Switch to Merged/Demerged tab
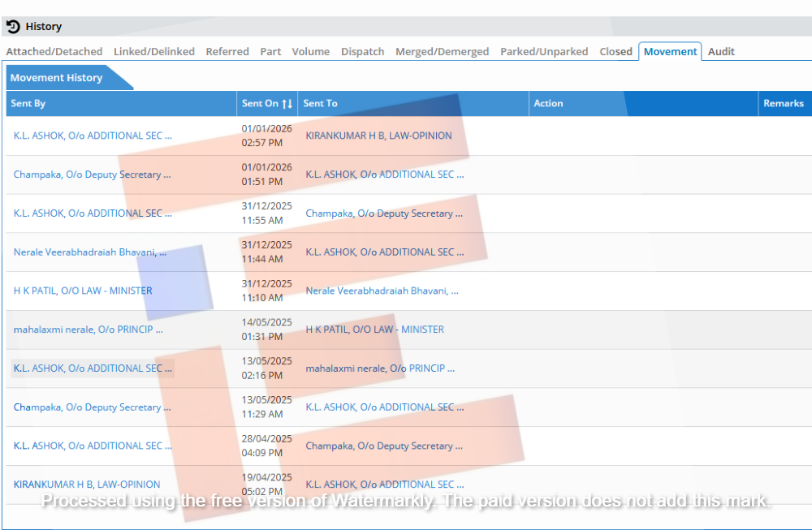The width and height of the screenshot is (812, 530). (x=442, y=51)
